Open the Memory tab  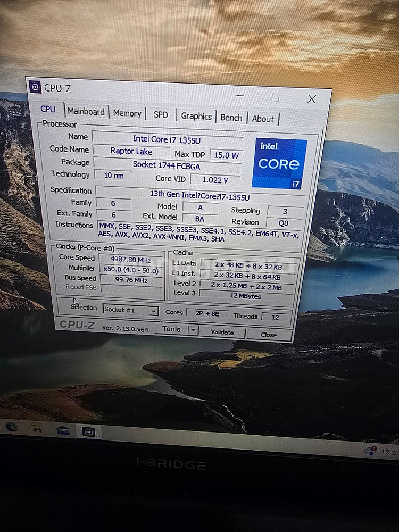127,113
